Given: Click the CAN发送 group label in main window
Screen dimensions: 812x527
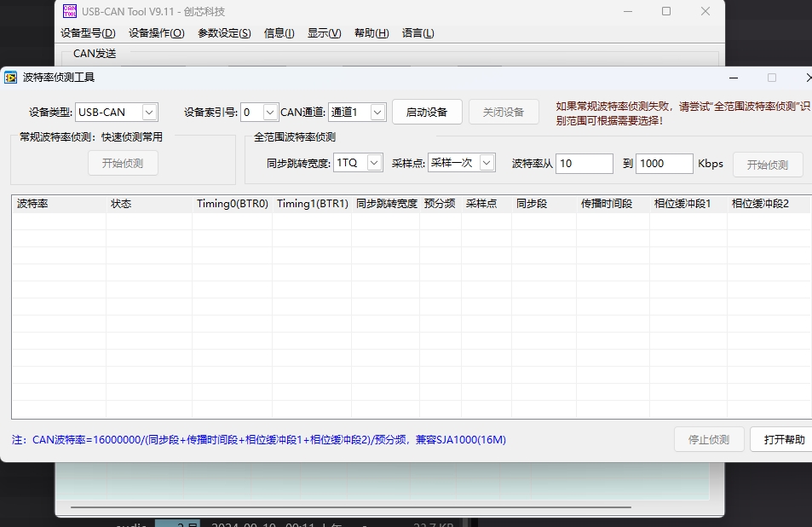Looking at the screenshot, I should (95, 54).
